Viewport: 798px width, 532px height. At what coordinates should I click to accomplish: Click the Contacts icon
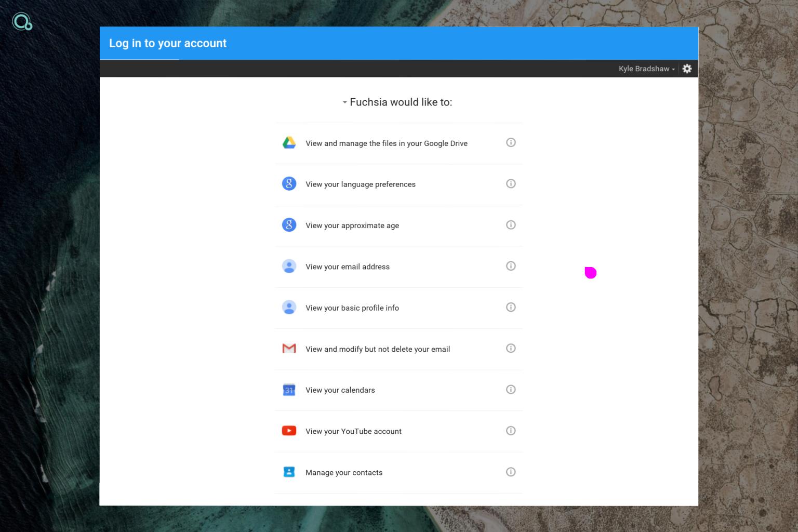pyautogui.click(x=289, y=472)
